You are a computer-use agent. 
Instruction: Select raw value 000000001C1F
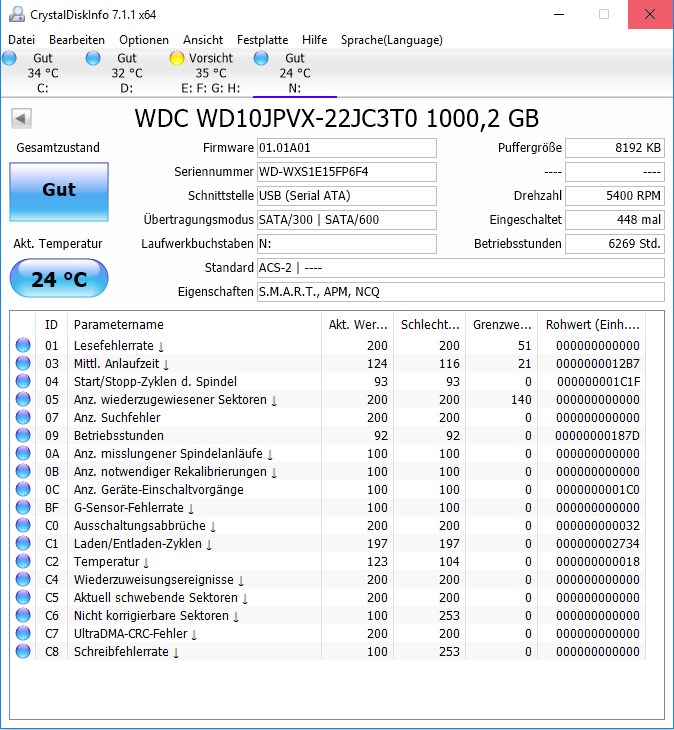[598, 382]
